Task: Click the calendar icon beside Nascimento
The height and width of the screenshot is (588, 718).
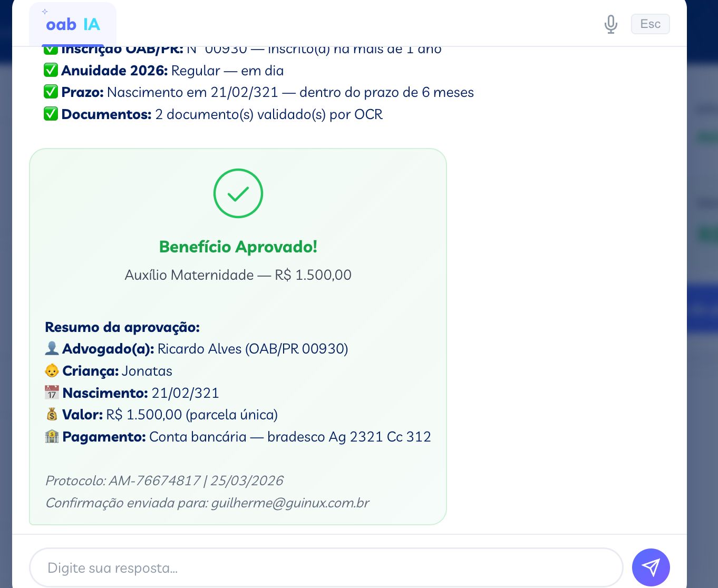Action: coord(51,393)
